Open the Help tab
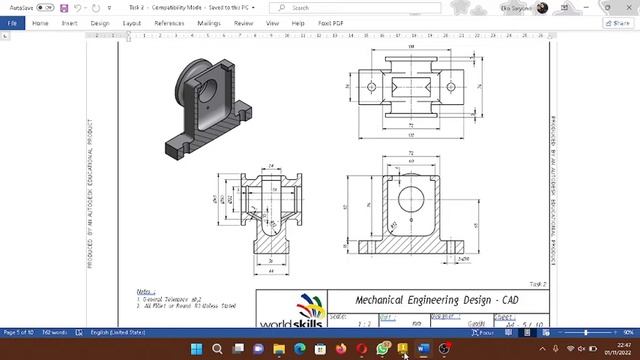The image size is (640, 360). [x=298, y=23]
